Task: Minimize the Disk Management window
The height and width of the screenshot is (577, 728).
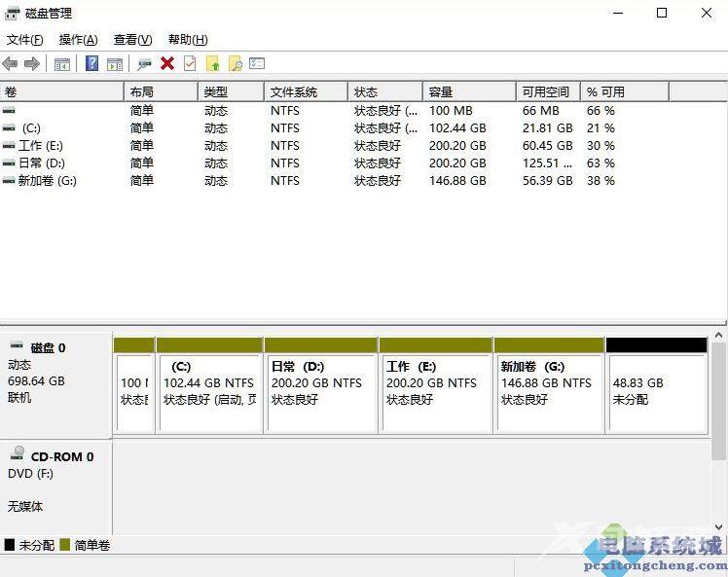Action: click(x=618, y=13)
